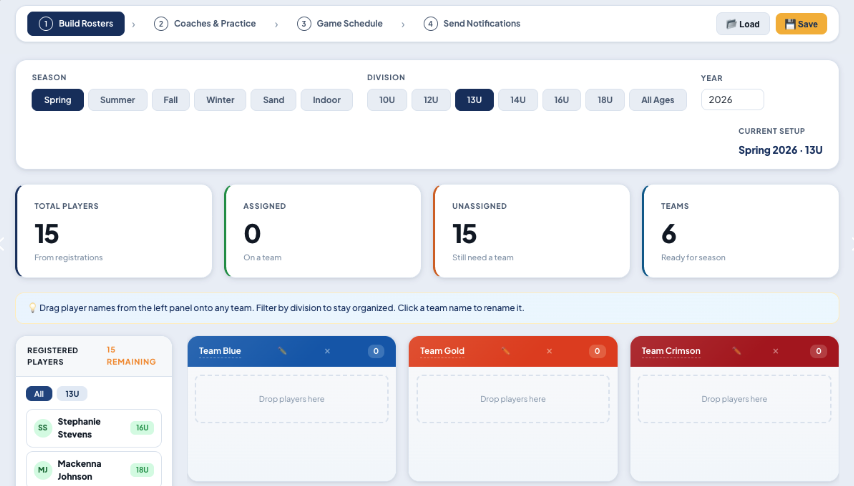
Task: Open the Coaches & Practice step
Action: [x=205, y=23]
